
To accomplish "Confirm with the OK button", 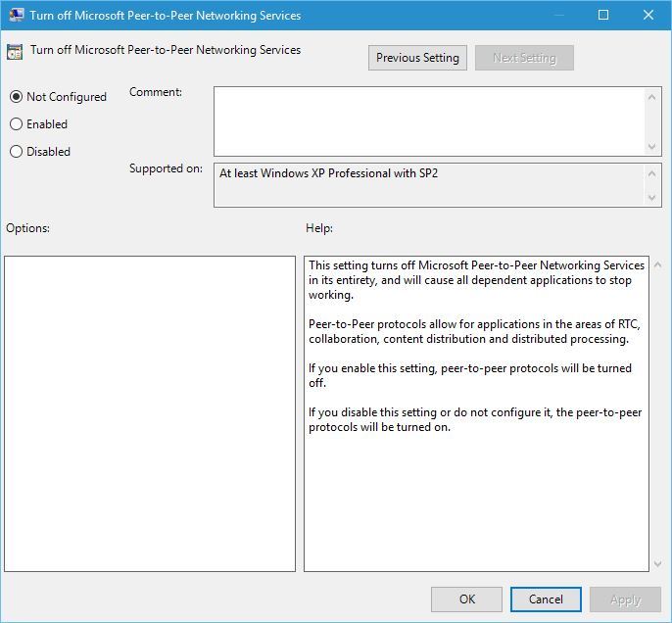I will 466,599.
